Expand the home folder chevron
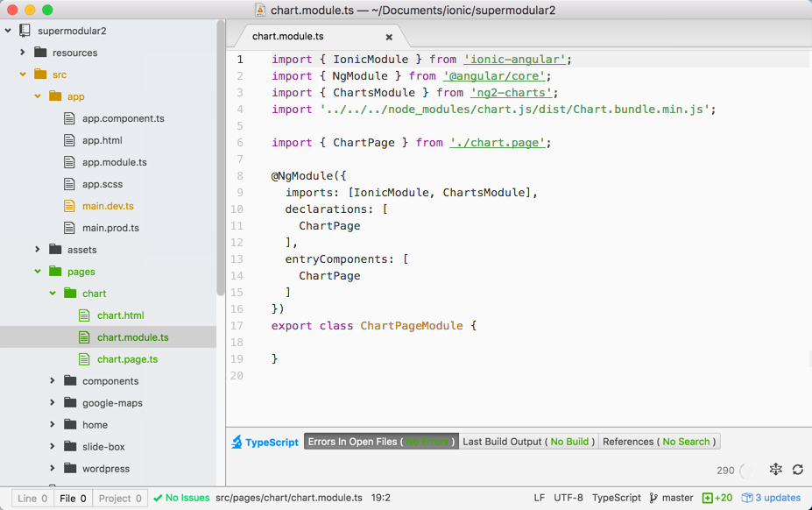This screenshot has height=510, width=812. coord(53,424)
